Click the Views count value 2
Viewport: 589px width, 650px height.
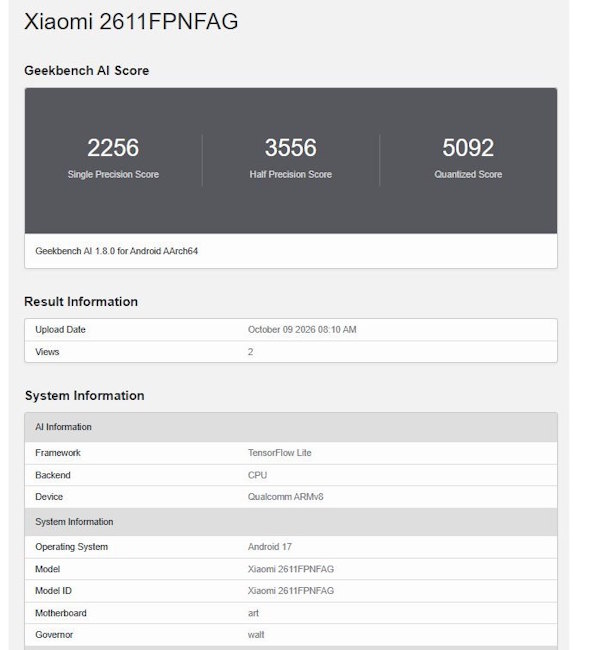tap(250, 352)
